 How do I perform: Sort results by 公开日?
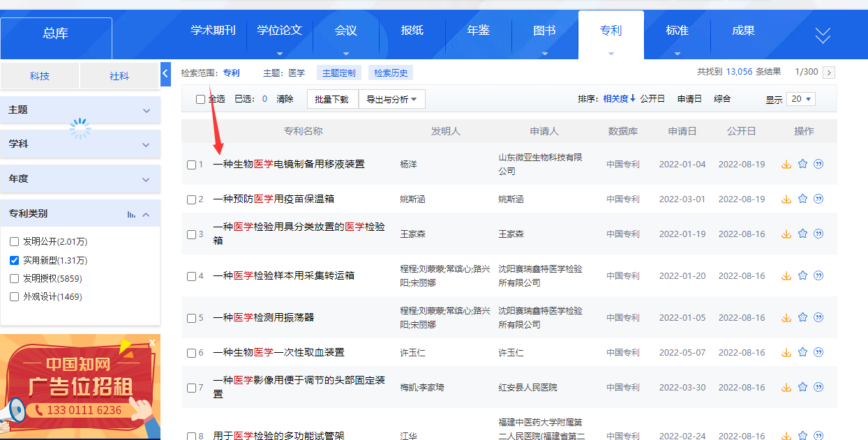click(652, 99)
